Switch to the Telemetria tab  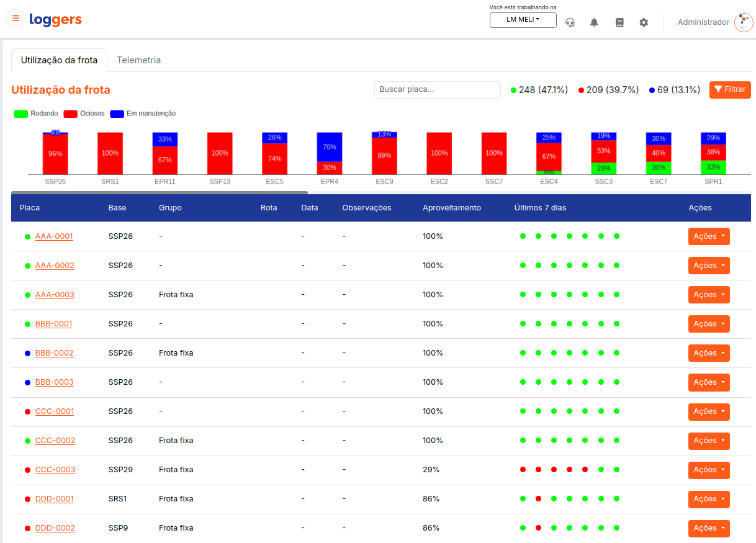coord(138,60)
